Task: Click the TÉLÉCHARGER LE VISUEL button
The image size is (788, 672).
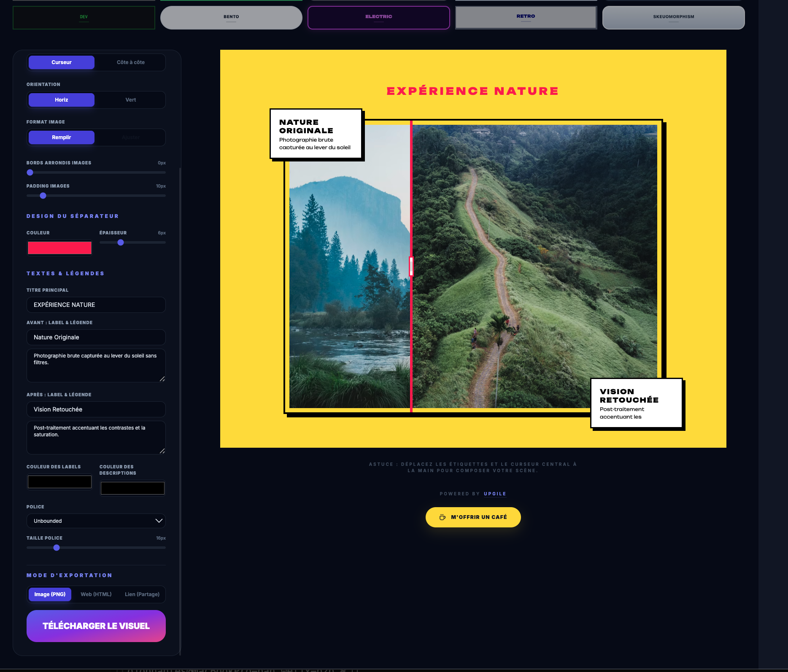Action: [96, 626]
